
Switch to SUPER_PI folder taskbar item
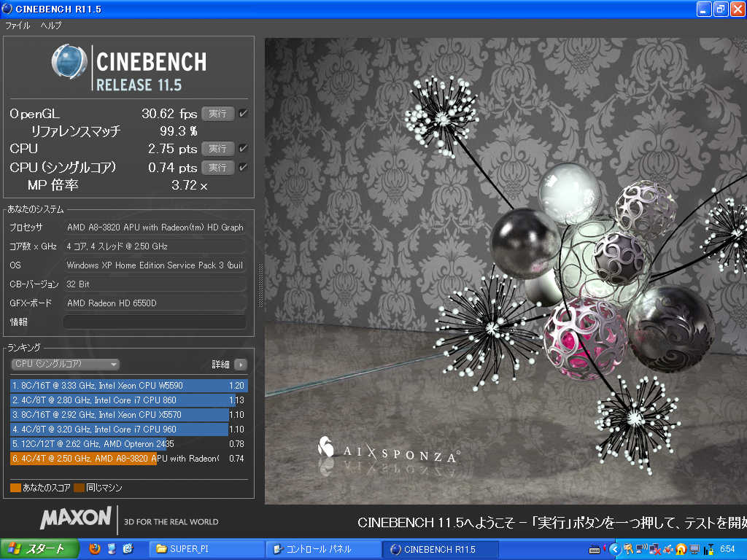[x=206, y=549]
